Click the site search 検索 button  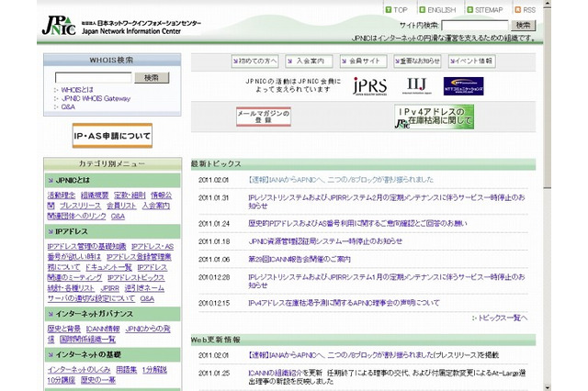[523, 25]
